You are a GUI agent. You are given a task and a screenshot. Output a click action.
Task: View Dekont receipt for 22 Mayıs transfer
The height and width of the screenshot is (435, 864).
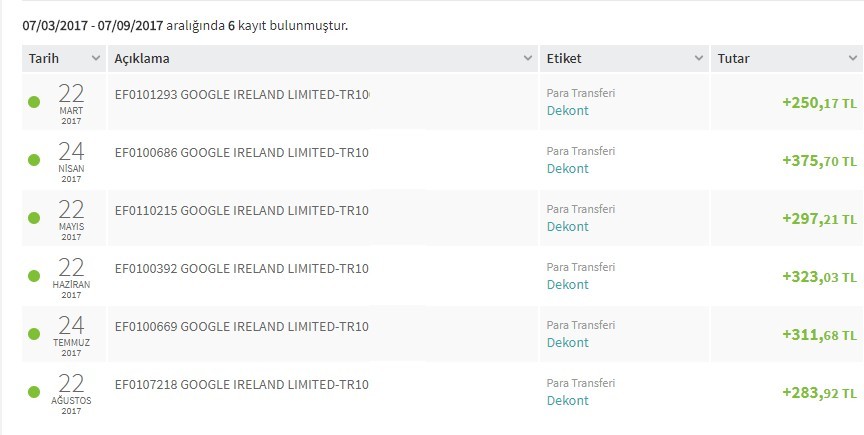568,226
